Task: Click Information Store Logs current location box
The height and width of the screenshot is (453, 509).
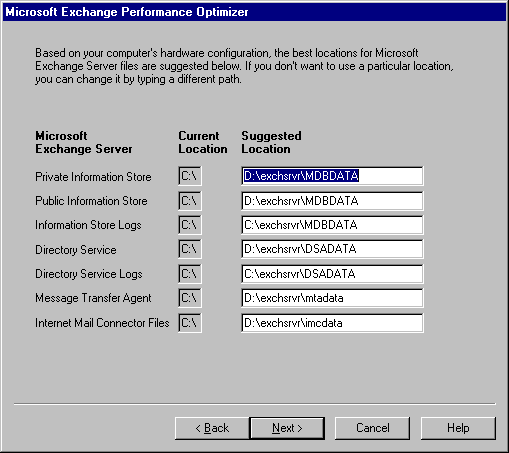Action: (x=190, y=225)
